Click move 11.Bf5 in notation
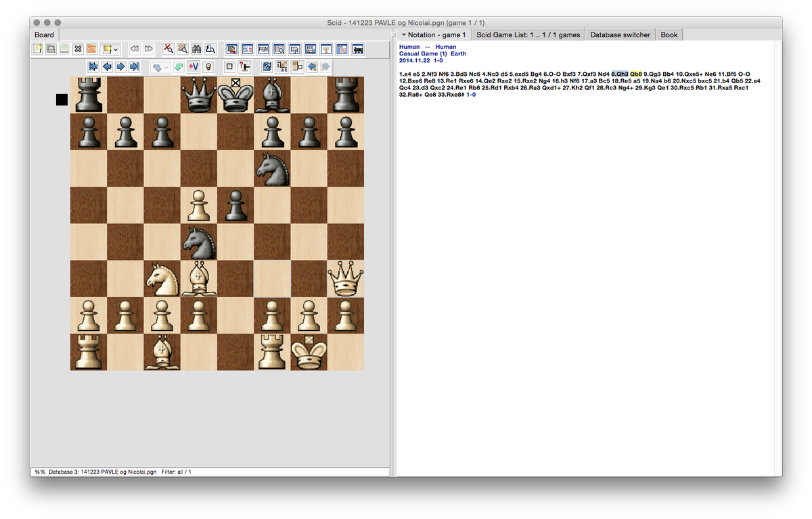Viewport: 812px width, 519px height. (x=727, y=74)
